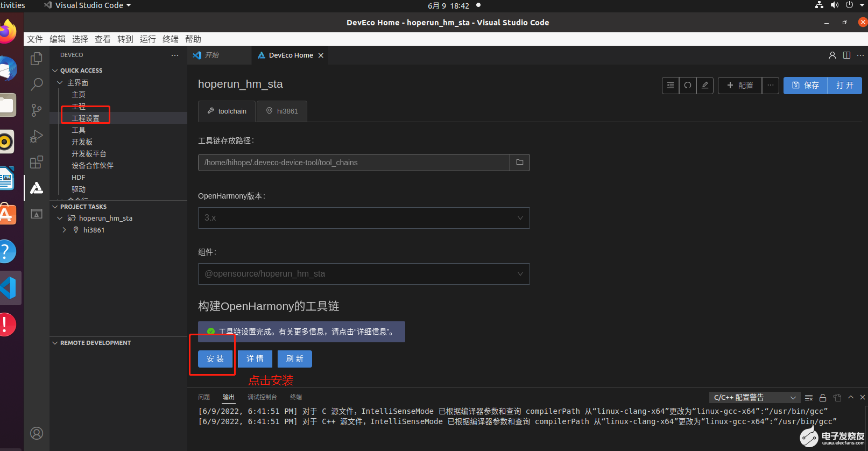
Task: Open Ubuntu Software from the dock
Action: tap(6, 214)
